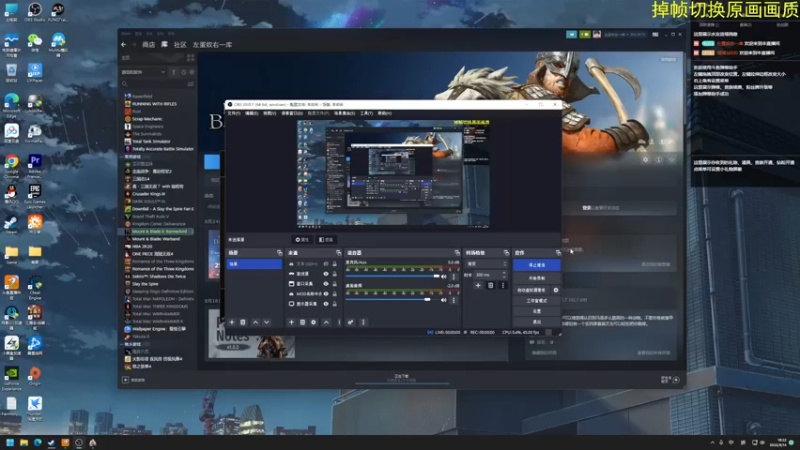Mute the first mixer audio channel

(x=443, y=277)
